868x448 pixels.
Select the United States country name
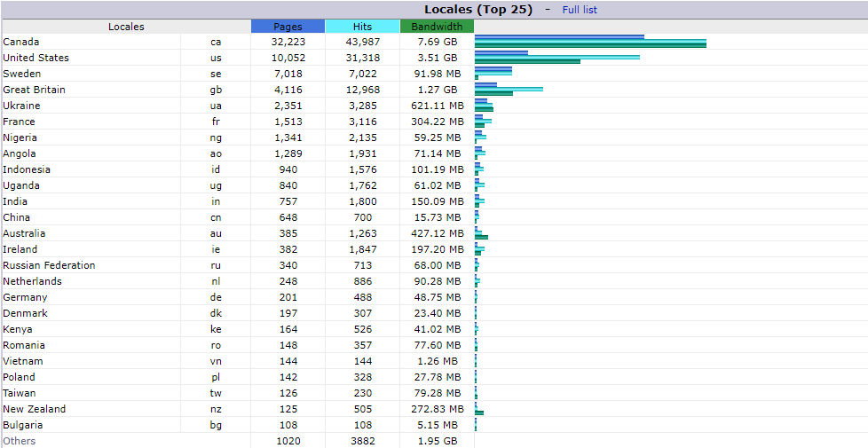(36, 58)
